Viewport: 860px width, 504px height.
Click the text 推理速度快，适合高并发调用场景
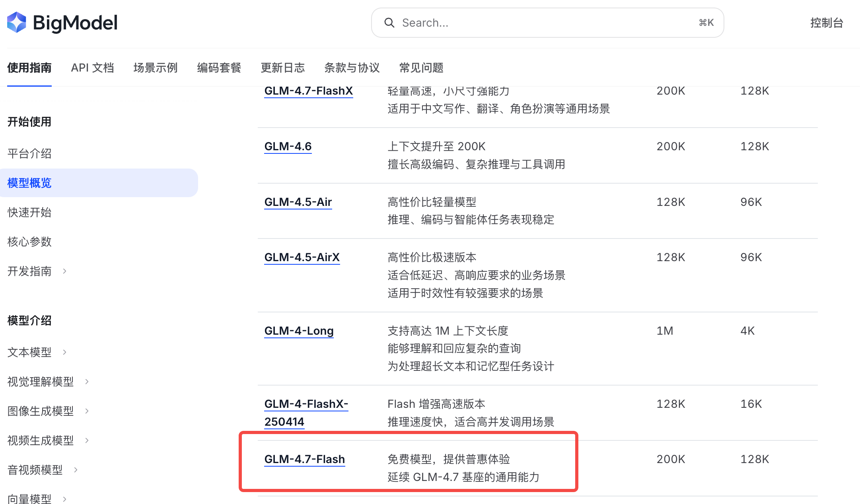click(471, 422)
